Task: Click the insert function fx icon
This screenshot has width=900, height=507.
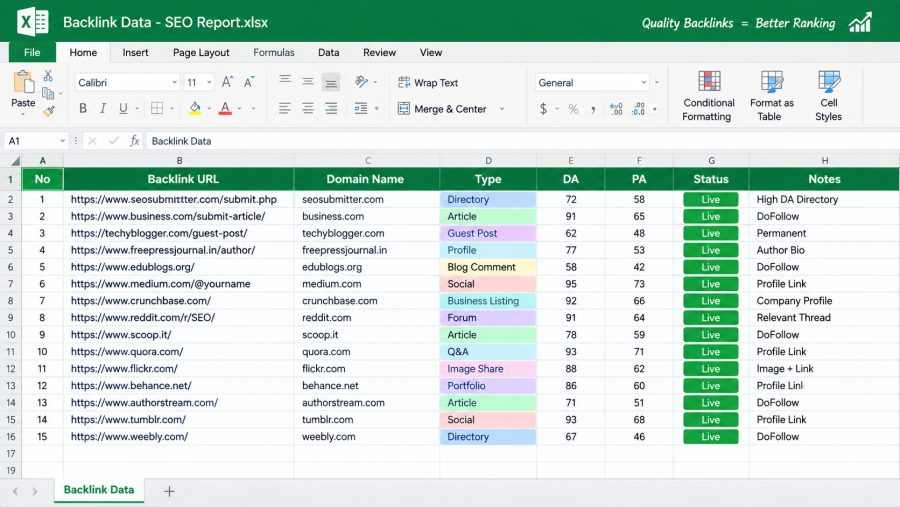Action: [134, 141]
